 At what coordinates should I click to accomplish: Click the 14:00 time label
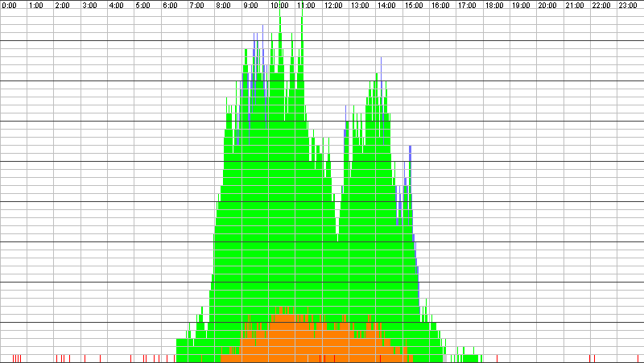[386, 6]
